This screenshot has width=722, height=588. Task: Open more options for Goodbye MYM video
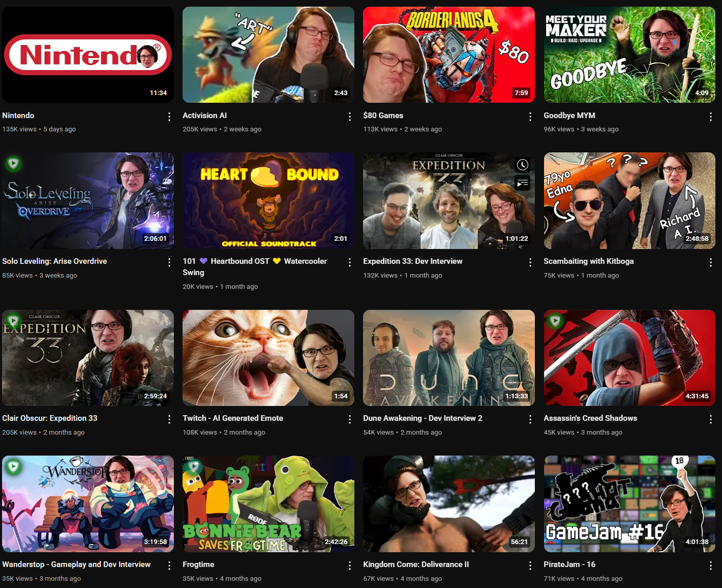711,117
